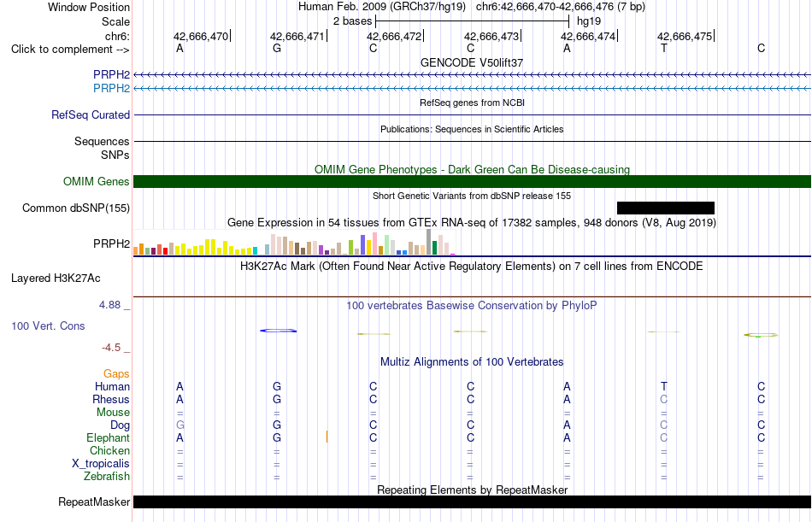The height and width of the screenshot is (522, 812).
Task: Click 'Multiz Alignments of 100 Vertebrates' title
Action: pos(472,361)
